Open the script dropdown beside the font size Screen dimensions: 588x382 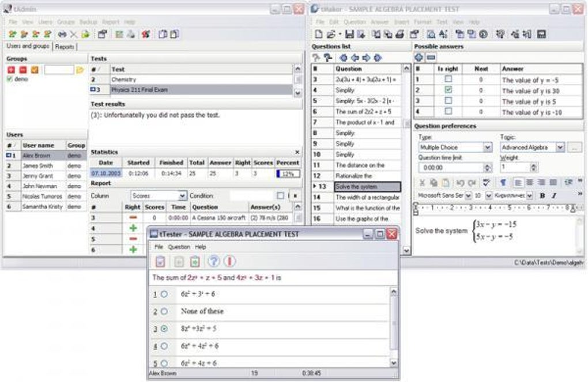pyautogui.click(x=530, y=195)
